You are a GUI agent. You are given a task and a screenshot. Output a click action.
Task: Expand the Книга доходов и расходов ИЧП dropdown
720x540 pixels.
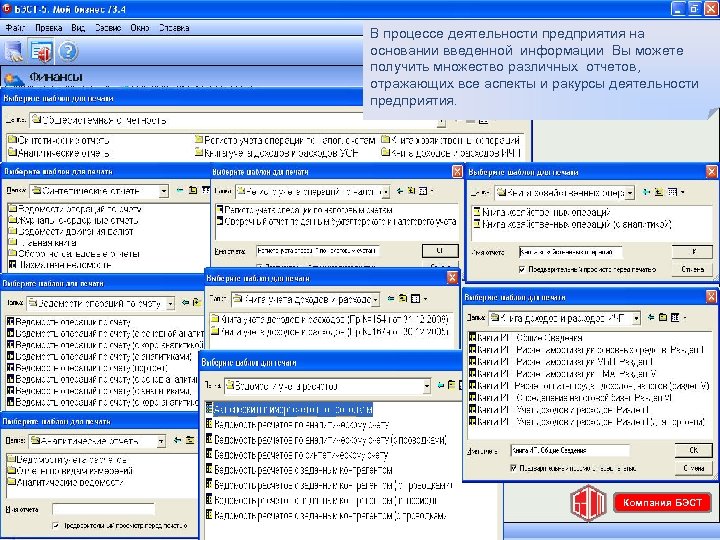pyautogui.click(x=636, y=318)
